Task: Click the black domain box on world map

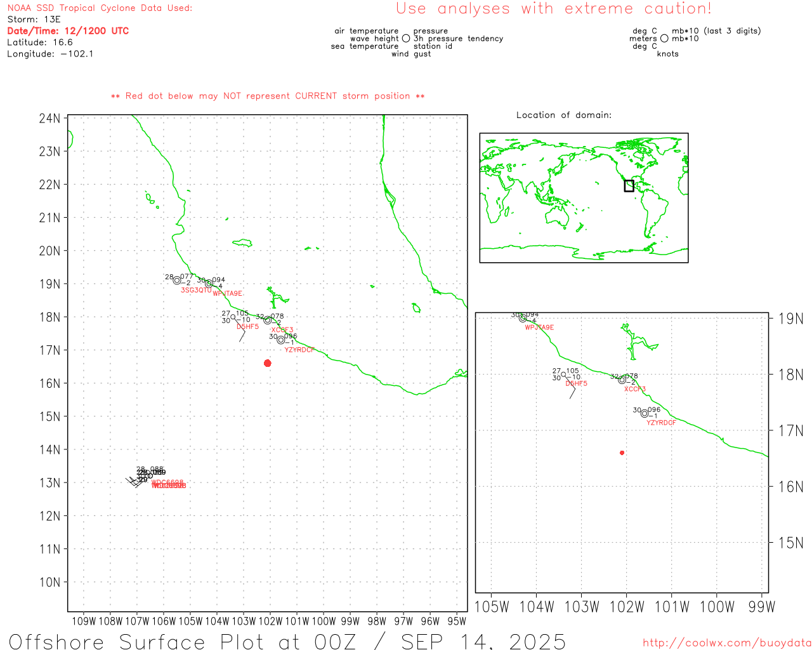Action: click(629, 185)
